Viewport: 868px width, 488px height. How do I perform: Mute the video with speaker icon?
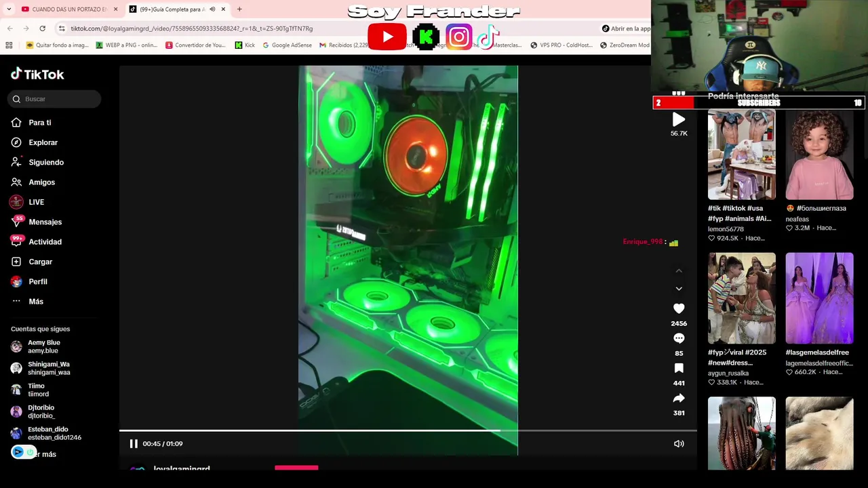(679, 444)
